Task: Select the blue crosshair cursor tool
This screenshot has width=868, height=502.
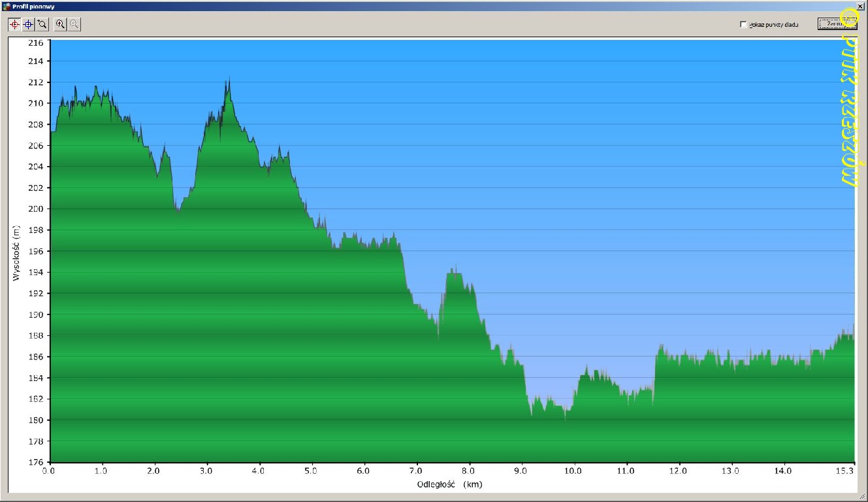Action: [28, 24]
